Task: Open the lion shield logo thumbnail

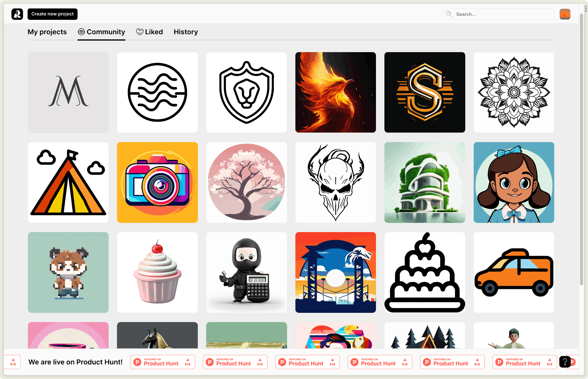Action: coord(247,92)
